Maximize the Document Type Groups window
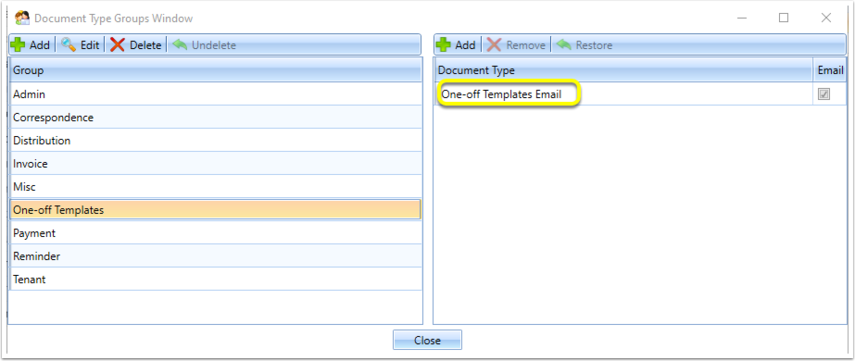 pos(784,18)
